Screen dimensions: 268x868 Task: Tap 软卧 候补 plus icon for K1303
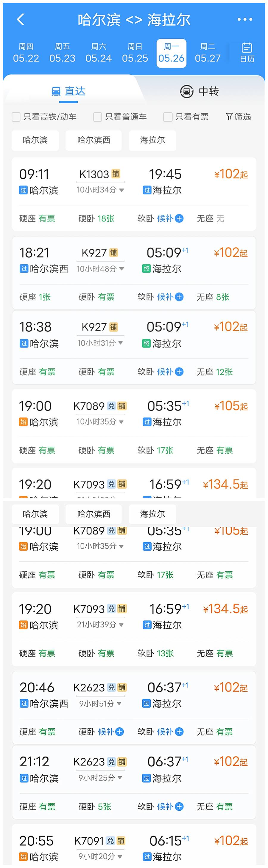tap(180, 218)
